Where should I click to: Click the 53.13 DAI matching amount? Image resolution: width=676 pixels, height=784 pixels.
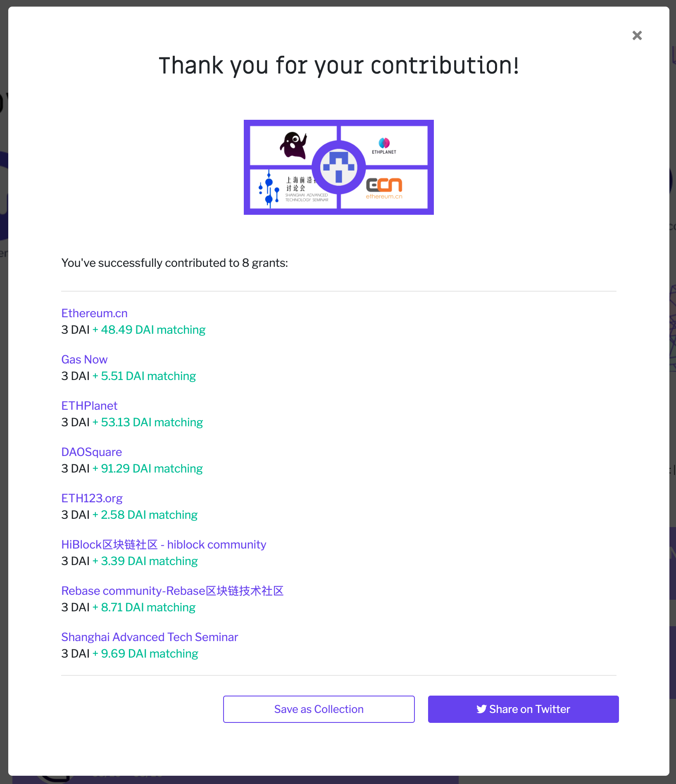148,422
